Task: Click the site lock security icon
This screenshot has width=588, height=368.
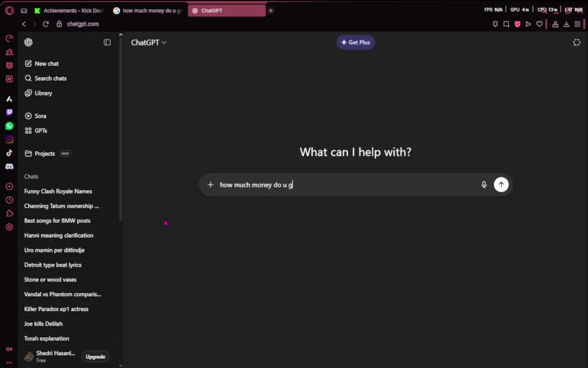Action: point(59,24)
